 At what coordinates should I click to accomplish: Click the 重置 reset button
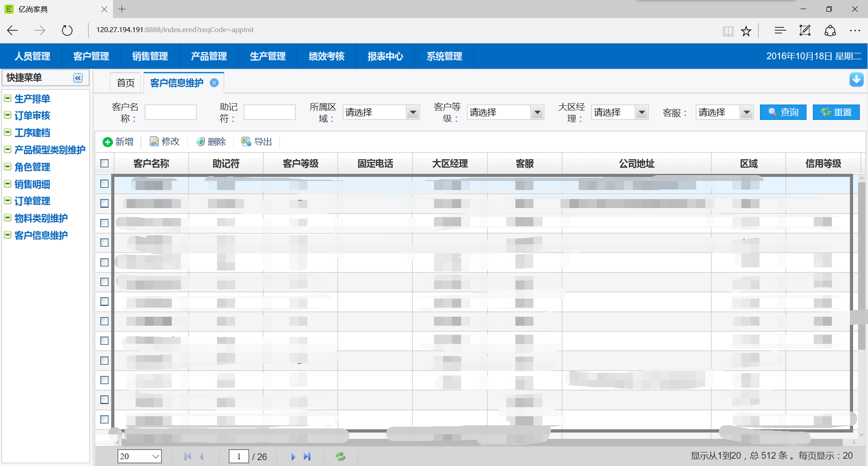point(836,112)
